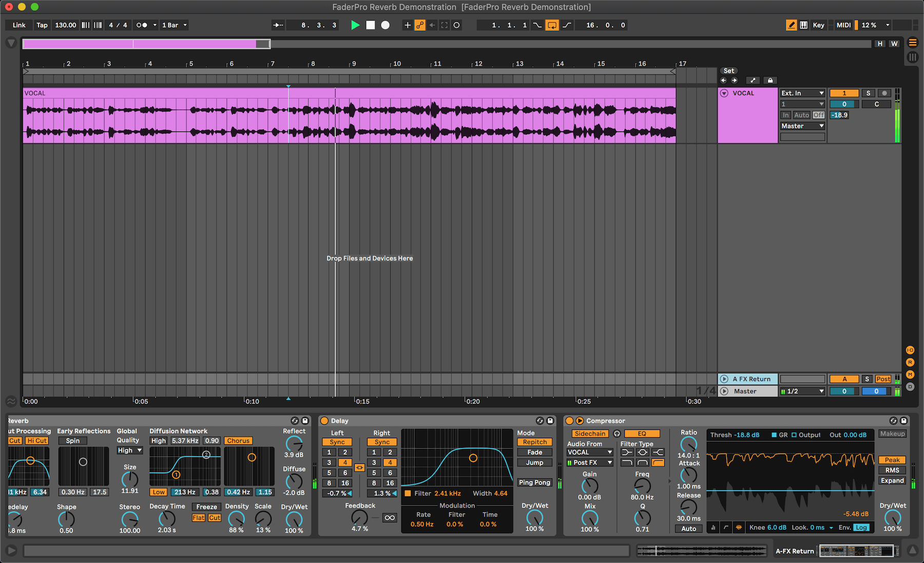924x563 pixels.
Task: Toggle the Delay device activator
Action: (324, 421)
